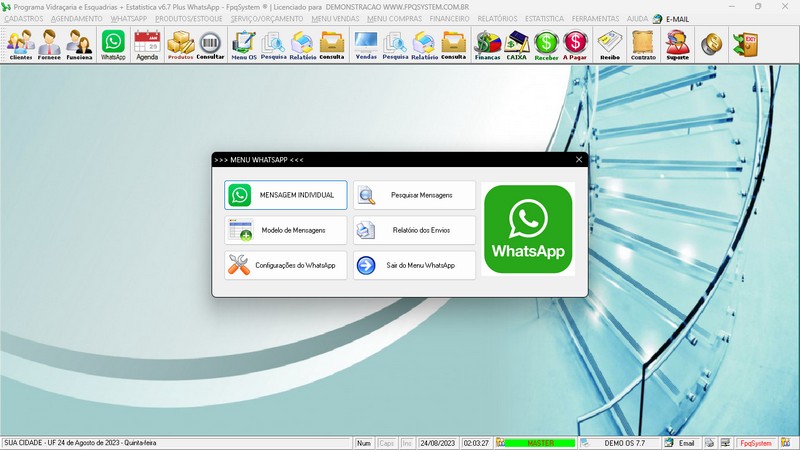The height and width of the screenshot is (450, 800).
Task: Open the Menu OS icon
Action: pyautogui.click(x=244, y=45)
